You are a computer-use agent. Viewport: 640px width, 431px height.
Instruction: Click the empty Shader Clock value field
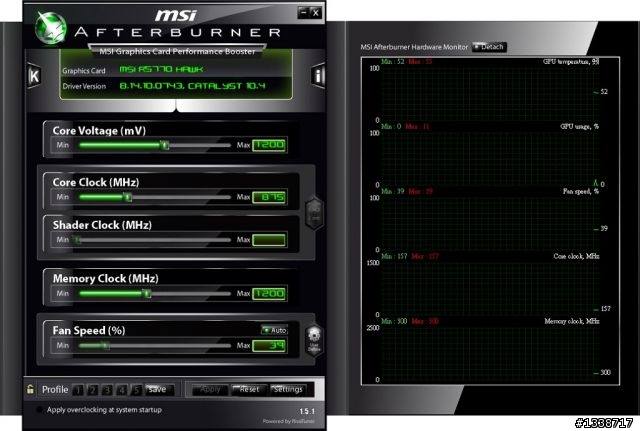coord(269,240)
